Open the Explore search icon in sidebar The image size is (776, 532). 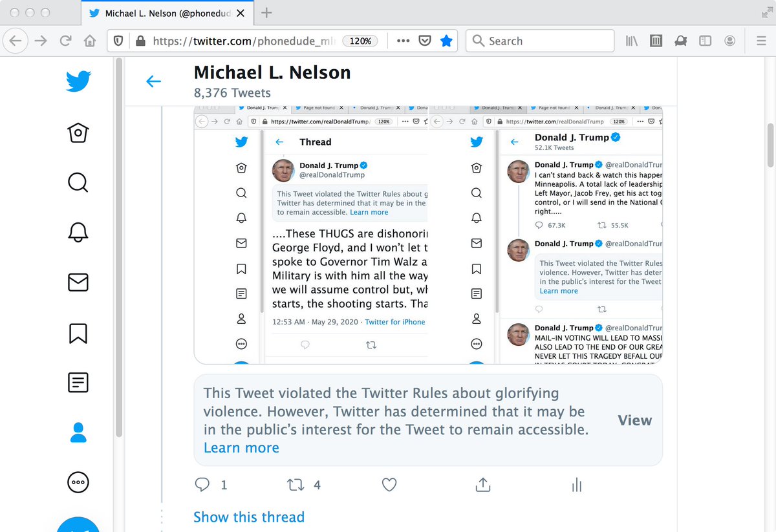[x=78, y=182]
